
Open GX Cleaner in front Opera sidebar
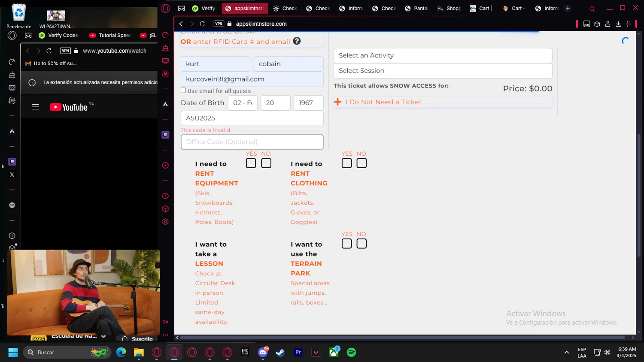click(165, 48)
